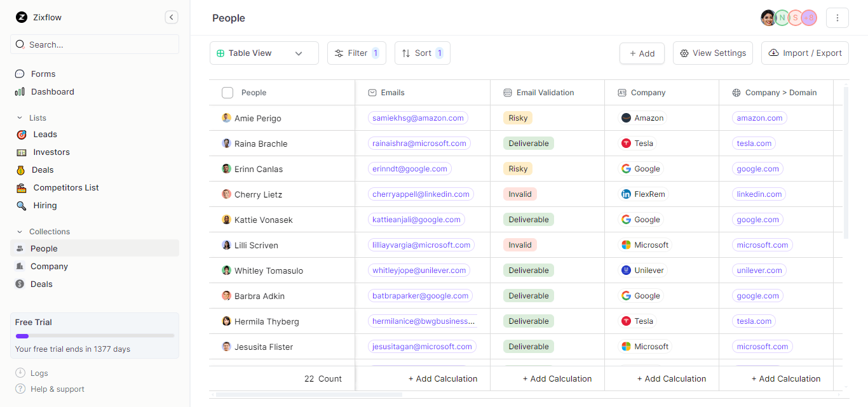
Task: Click the Competitors List icon
Action: pos(22,187)
